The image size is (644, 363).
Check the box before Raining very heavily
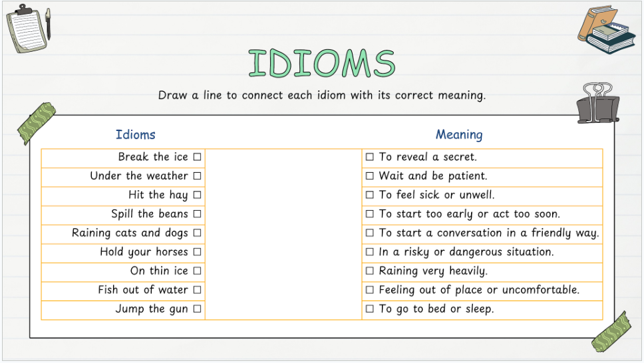coord(370,271)
